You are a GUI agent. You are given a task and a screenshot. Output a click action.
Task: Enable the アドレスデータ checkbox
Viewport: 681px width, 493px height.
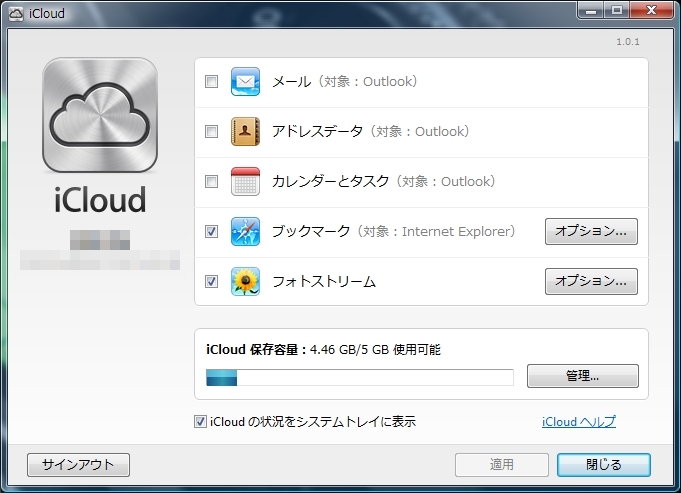[212, 131]
